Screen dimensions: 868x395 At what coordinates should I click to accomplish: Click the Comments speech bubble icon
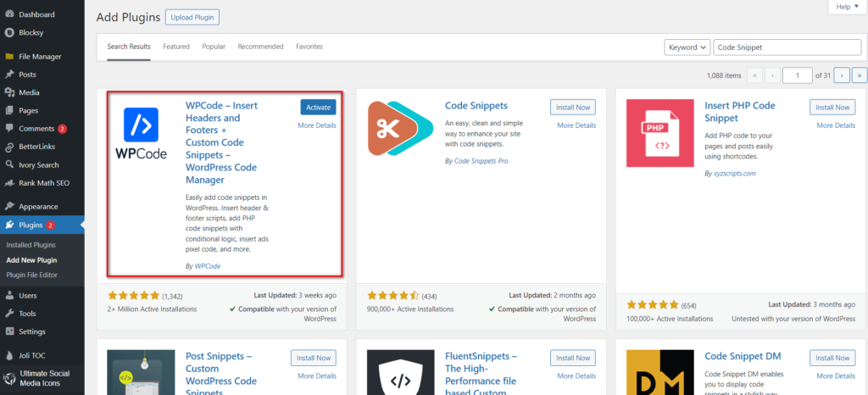click(8, 128)
